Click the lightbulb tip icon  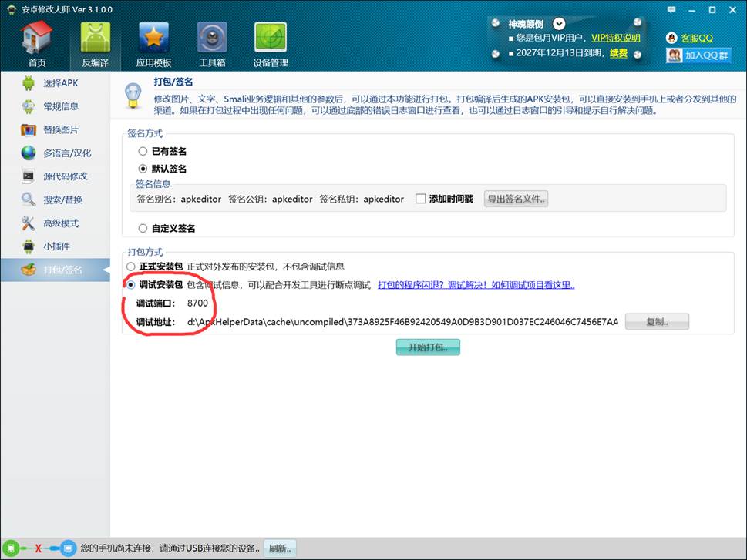point(133,96)
